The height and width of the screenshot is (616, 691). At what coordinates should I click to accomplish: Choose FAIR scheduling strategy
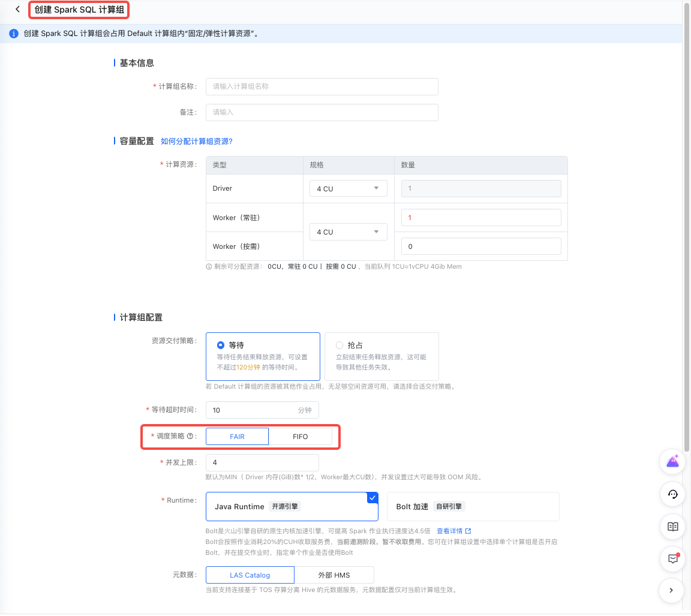tap(237, 437)
